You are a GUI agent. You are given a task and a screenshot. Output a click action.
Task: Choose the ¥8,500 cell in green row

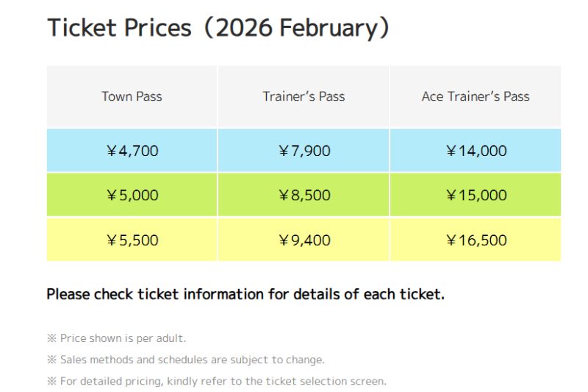[304, 196]
